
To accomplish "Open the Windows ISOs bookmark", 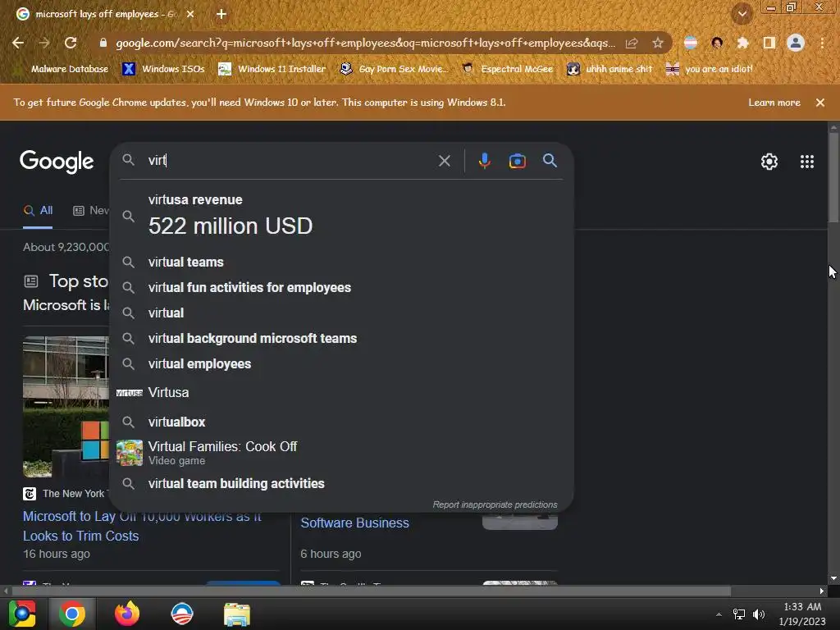I will click(x=163, y=69).
